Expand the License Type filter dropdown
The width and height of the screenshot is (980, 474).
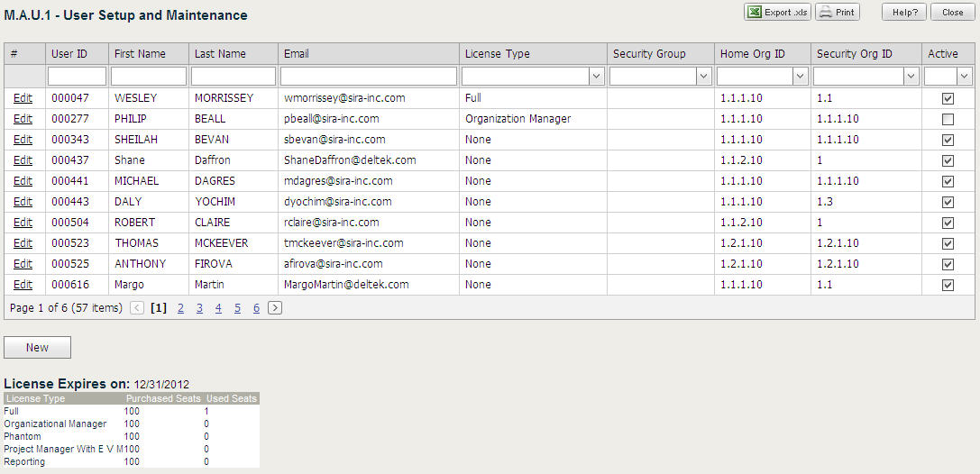[596, 77]
